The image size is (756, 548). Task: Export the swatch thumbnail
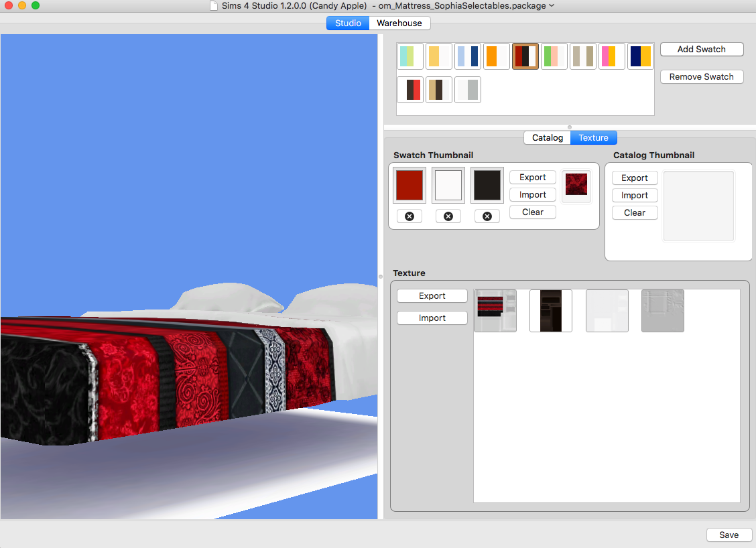532,178
